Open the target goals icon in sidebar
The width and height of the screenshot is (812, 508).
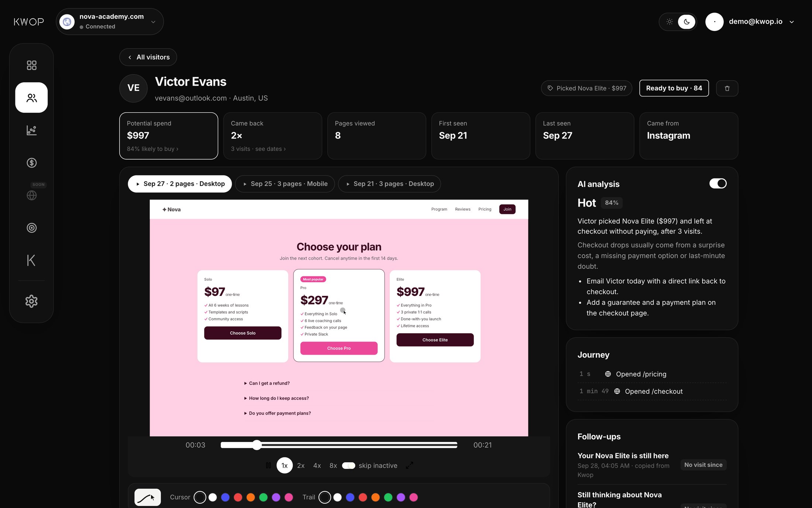pyautogui.click(x=31, y=228)
